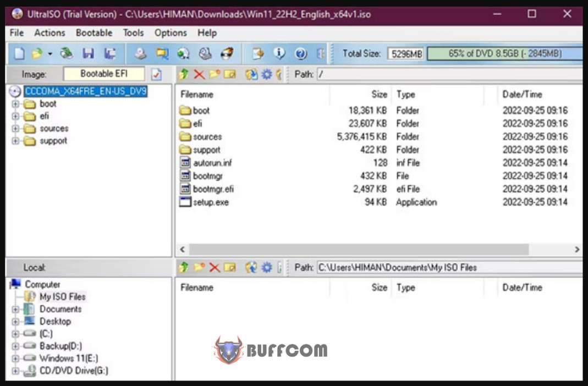The image size is (588, 386).
Task: Click the left arrow of the image list scrollbar
Action: click(182, 249)
